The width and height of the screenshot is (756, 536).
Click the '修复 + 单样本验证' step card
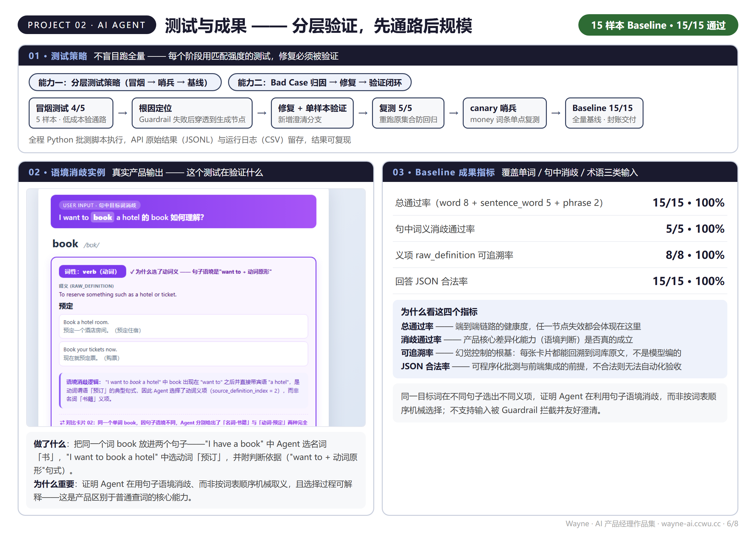[x=312, y=113]
